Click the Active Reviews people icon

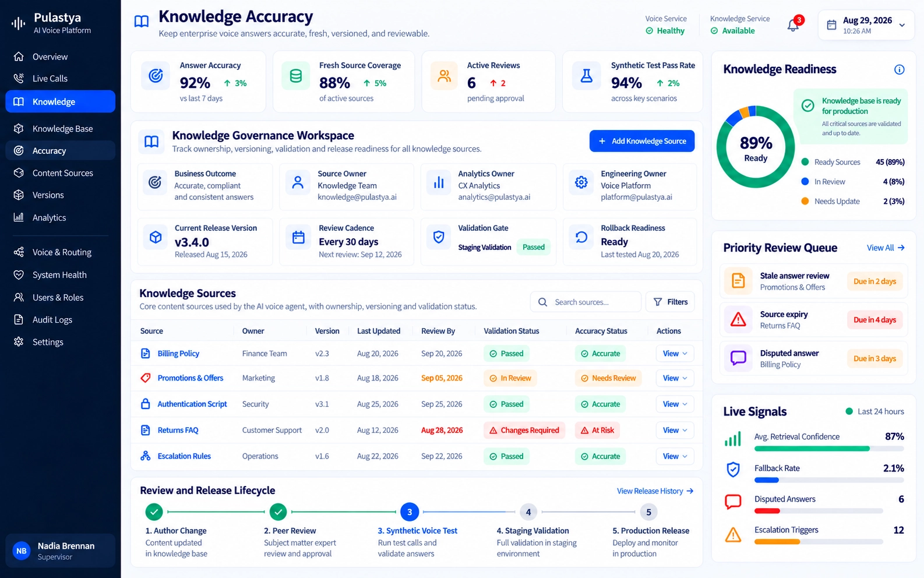pyautogui.click(x=445, y=76)
